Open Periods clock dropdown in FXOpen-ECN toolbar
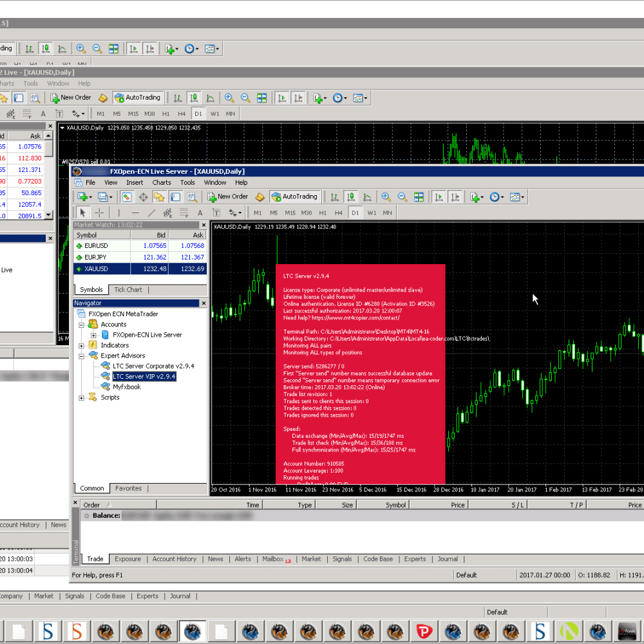 pyautogui.click(x=497, y=197)
